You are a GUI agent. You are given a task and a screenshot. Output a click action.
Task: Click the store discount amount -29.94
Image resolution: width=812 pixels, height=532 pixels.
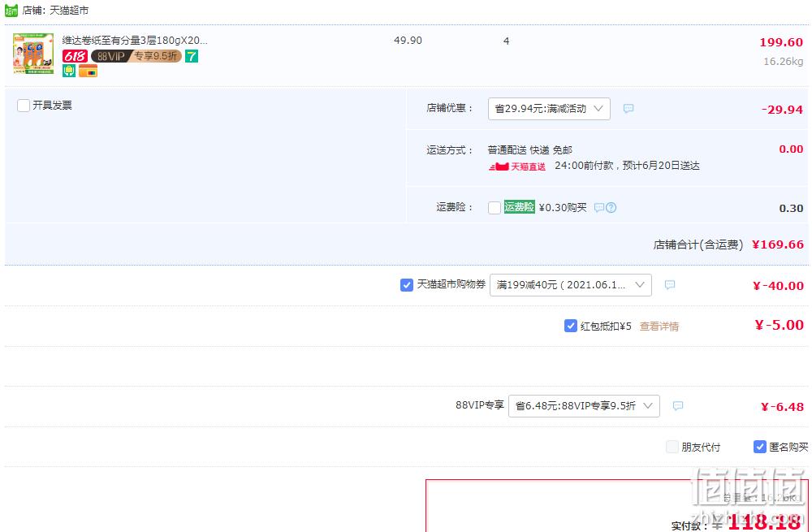point(783,110)
